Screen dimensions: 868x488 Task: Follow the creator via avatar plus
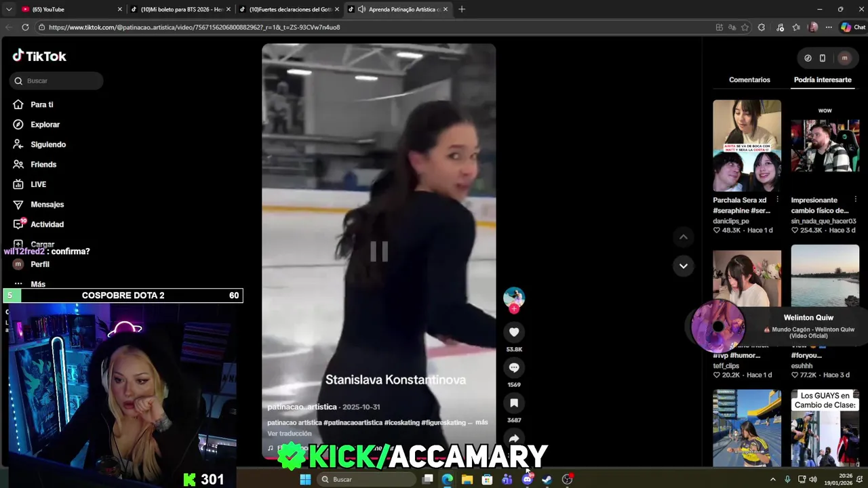[x=514, y=309]
